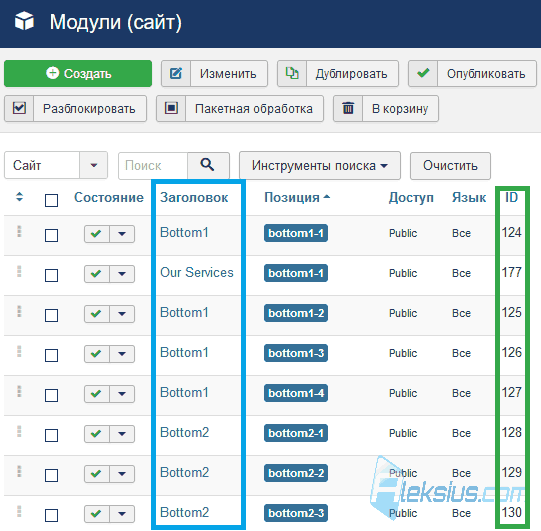Toggle published status of Our Services module
Screen dimensions: 541x531
(x=97, y=274)
